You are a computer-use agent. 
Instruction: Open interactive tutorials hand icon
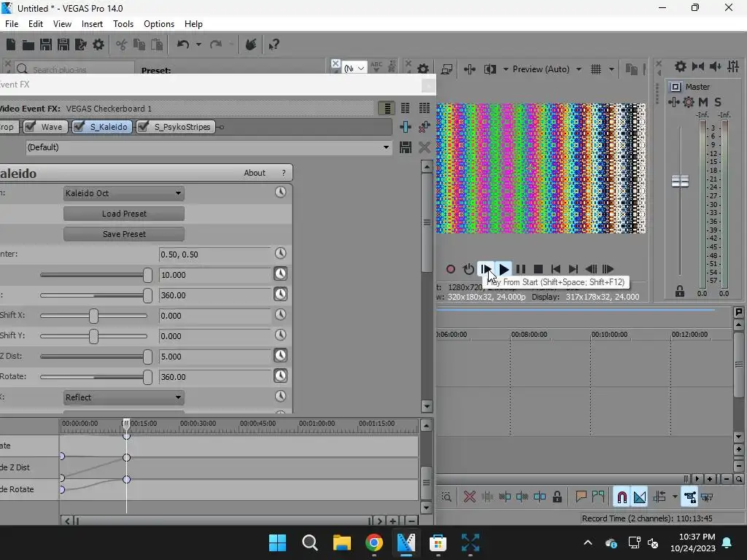251,44
